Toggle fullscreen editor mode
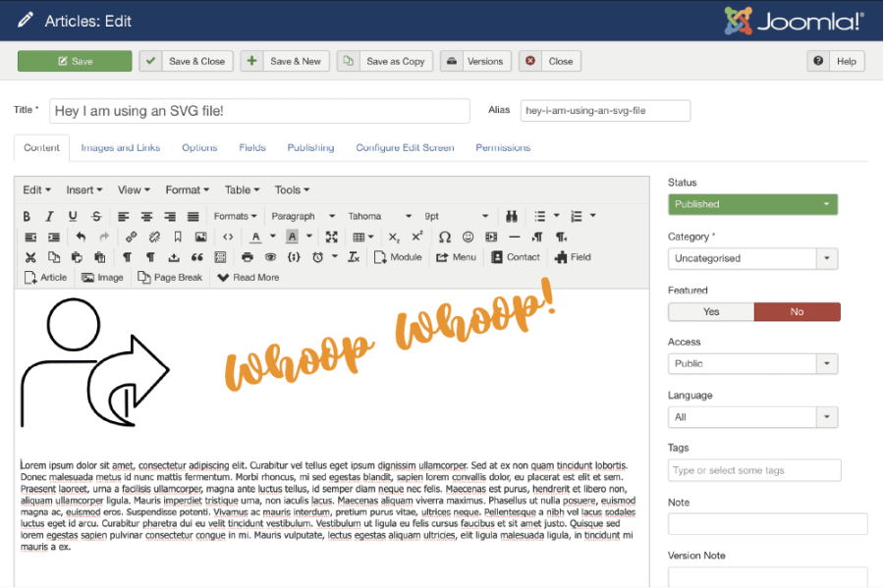This screenshot has height=588, width=884. [332, 237]
